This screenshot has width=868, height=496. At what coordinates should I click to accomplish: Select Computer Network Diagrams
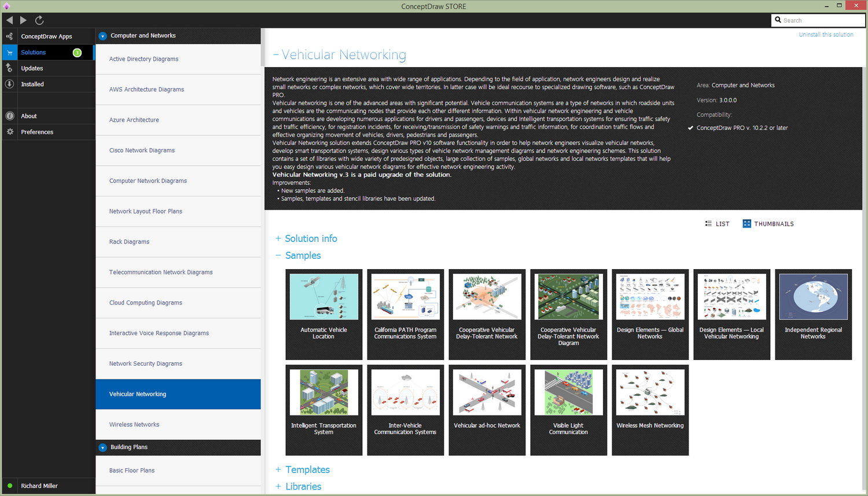point(178,181)
